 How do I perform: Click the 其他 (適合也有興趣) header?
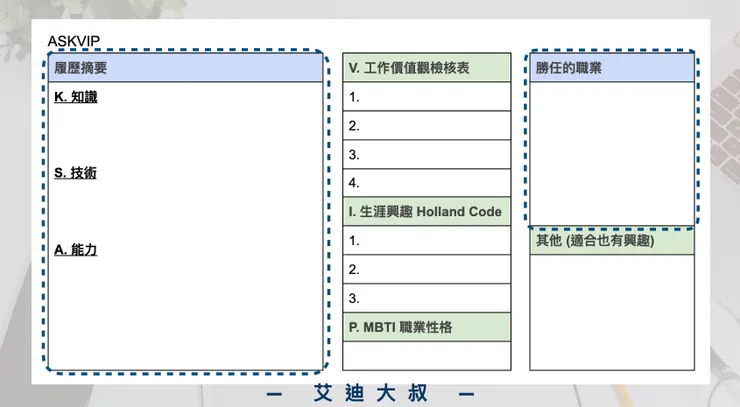(x=612, y=241)
